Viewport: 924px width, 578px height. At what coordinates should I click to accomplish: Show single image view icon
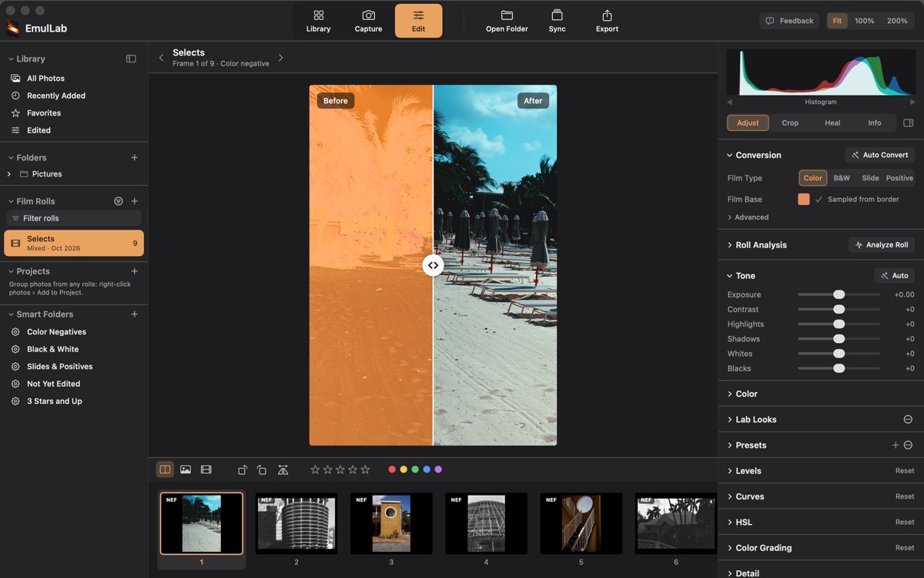point(186,469)
